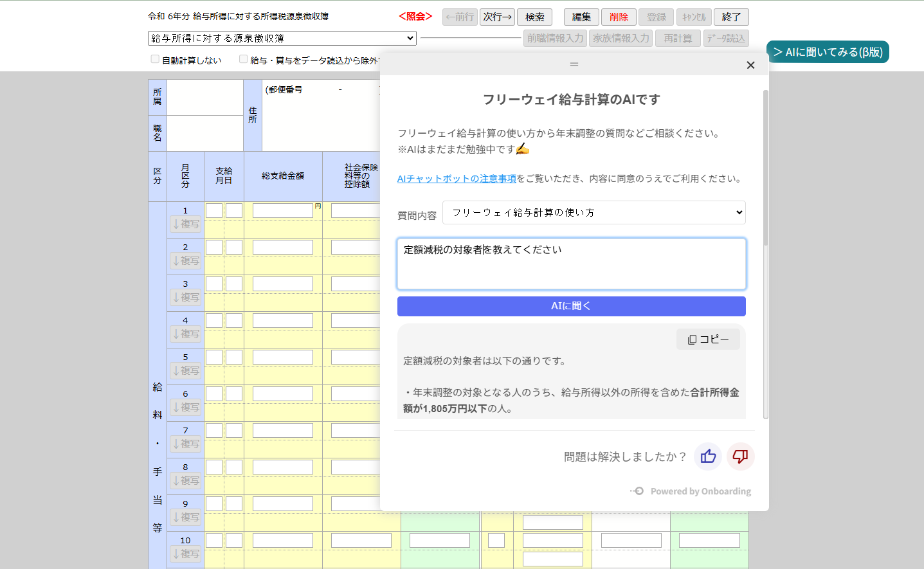Click the ↓複写 copy button in row 1

click(186, 224)
